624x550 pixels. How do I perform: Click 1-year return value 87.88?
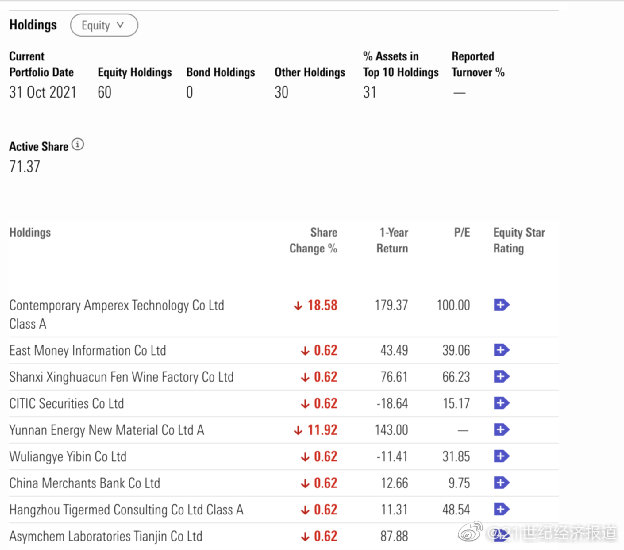pos(394,536)
